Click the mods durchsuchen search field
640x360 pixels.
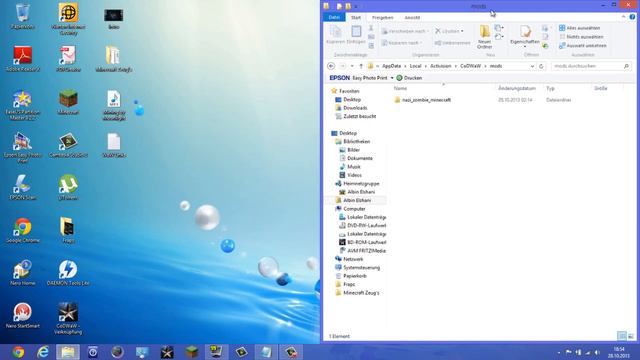(591, 66)
